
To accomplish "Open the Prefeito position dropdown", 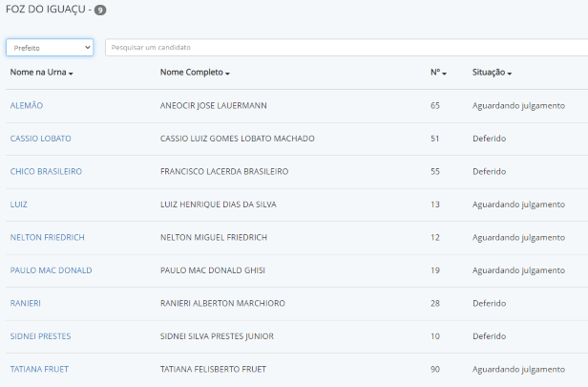I will pos(50,47).
